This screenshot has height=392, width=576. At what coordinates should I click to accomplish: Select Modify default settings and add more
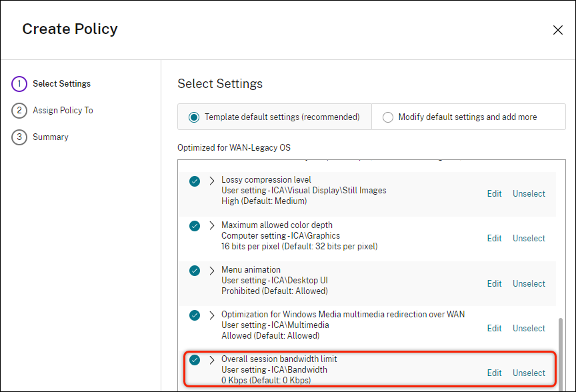click(x=387, y=117)
